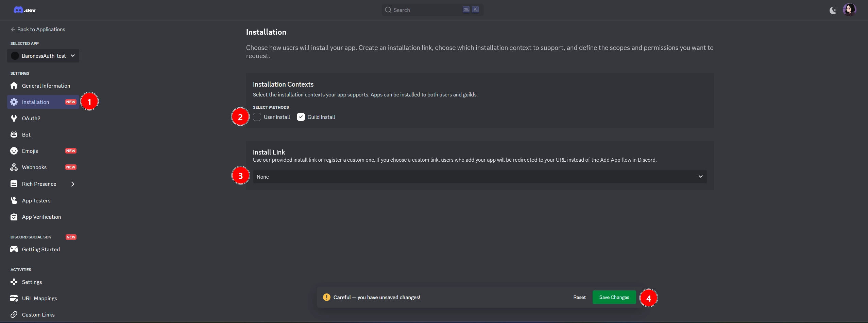868x323 pixels.
Task: Open General Information settings
Action: pyautogui.click(x=46, y=86)
